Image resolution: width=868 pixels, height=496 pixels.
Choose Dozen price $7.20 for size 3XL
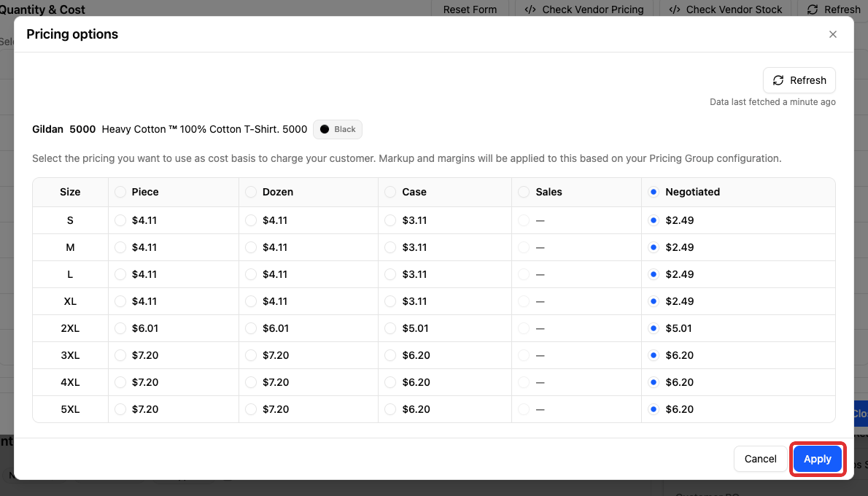pos(251,355)
